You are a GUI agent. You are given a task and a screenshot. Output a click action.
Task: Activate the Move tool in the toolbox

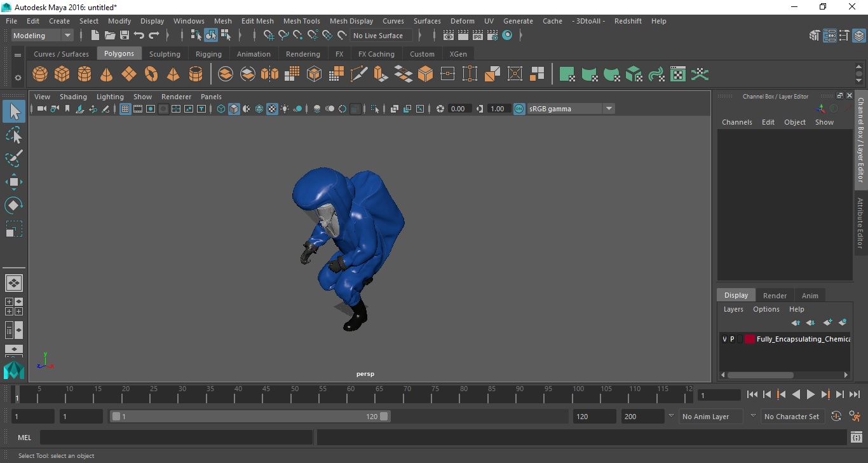click(14, 182)
